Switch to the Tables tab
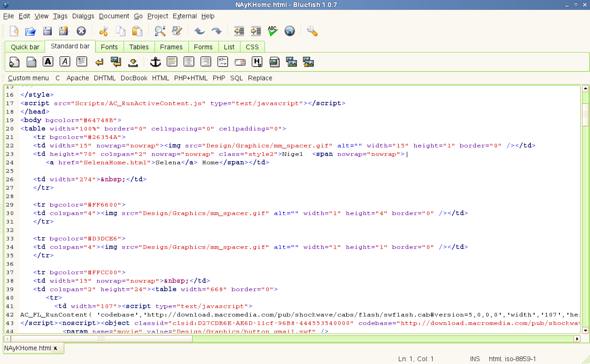 click(139, 47)
